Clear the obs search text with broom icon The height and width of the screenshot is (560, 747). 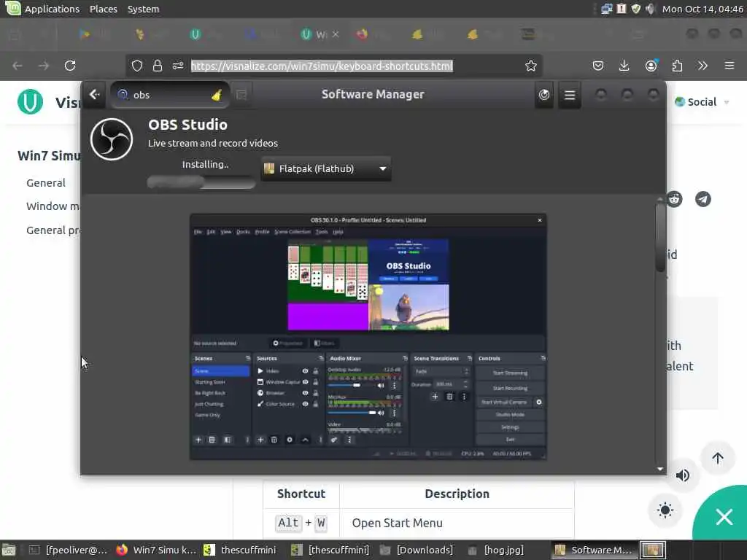[x=217, y=95]
